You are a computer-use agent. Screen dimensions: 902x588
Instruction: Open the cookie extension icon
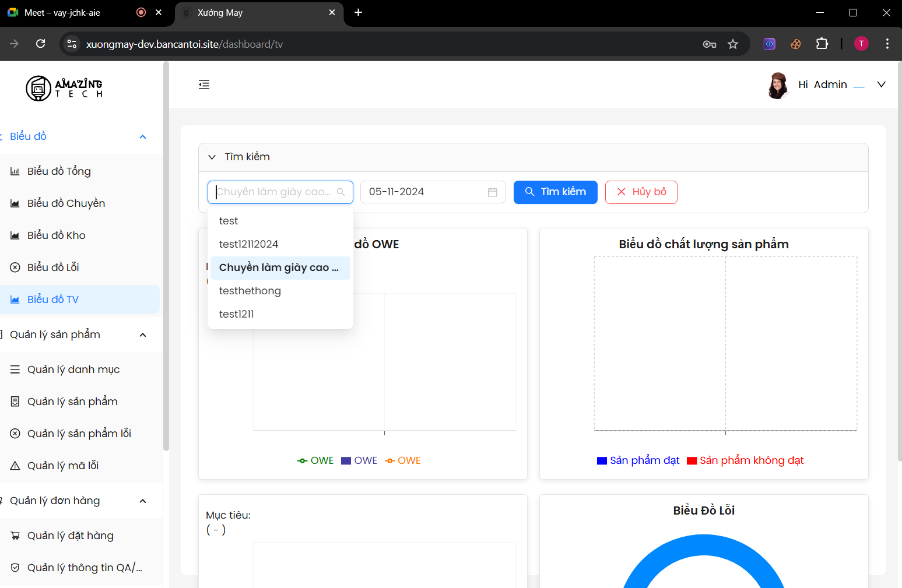[x=795, y=44]
